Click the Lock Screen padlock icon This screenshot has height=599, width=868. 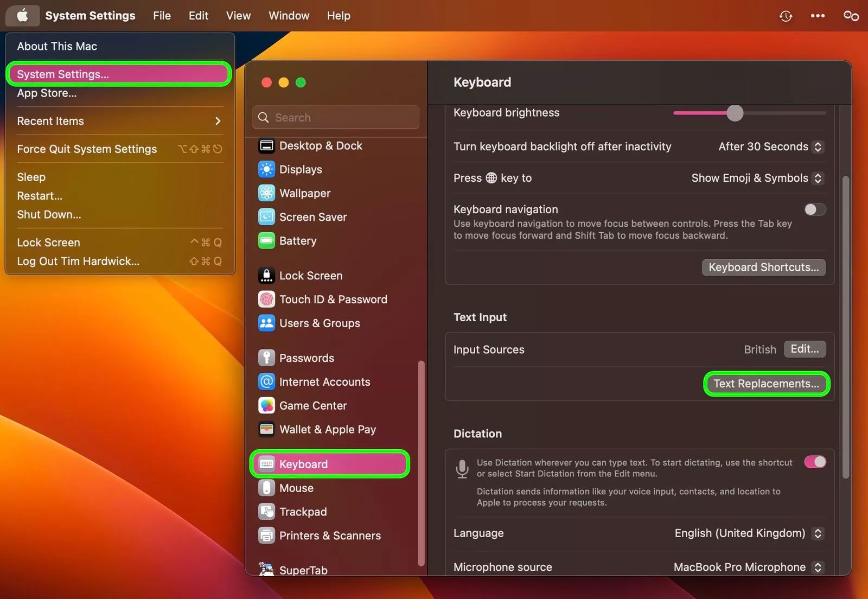(x=266, y=276)
